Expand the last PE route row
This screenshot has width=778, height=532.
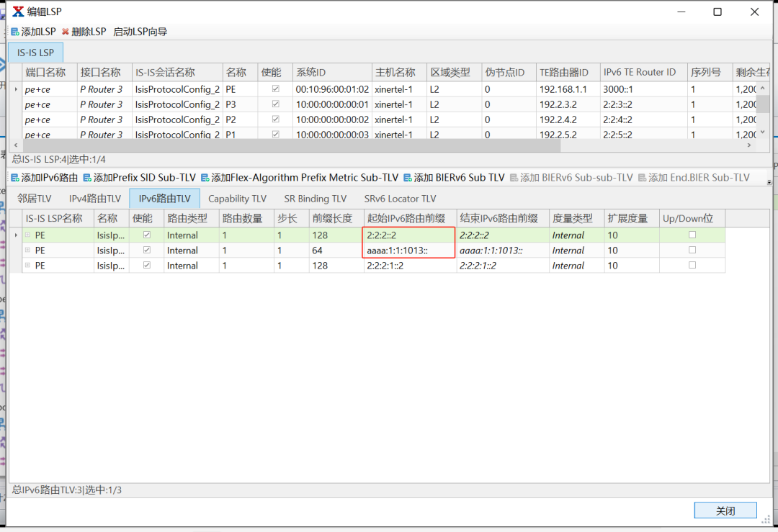[28, 266]
